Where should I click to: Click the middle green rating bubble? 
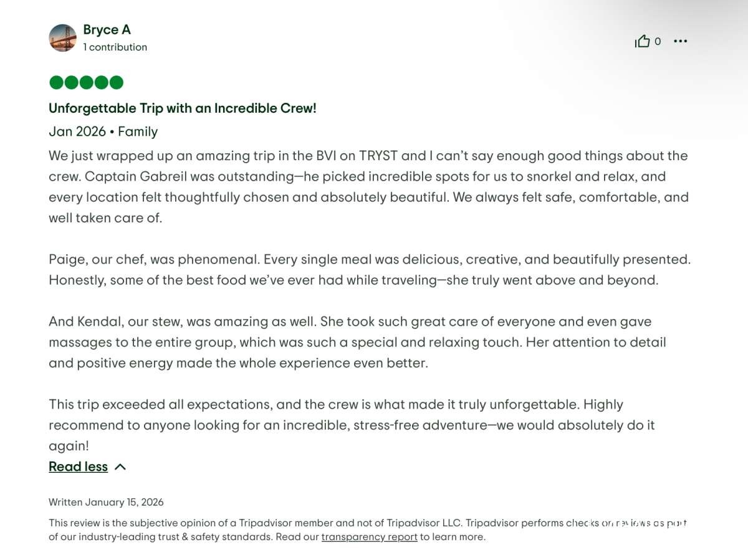click(x=86, y=82)
